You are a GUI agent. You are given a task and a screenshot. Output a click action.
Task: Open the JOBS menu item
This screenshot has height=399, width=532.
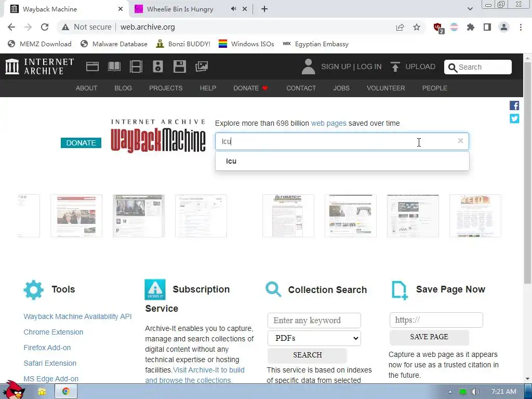click(341, 88)
